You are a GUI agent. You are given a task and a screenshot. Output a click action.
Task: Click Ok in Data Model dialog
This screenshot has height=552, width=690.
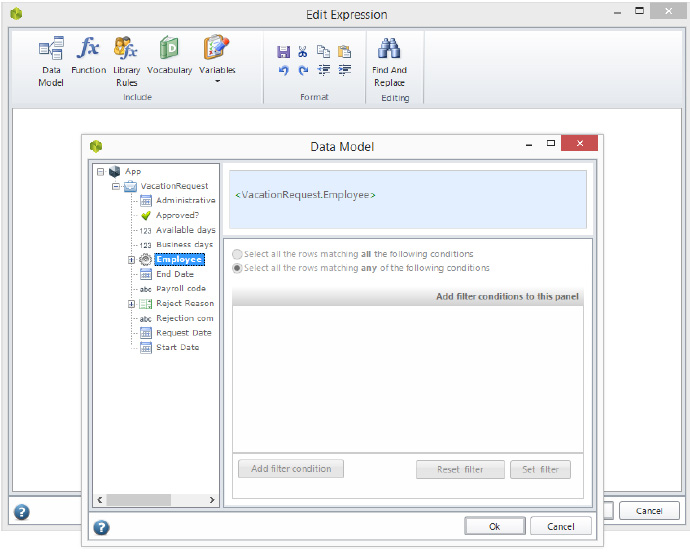tap(495, 526)
